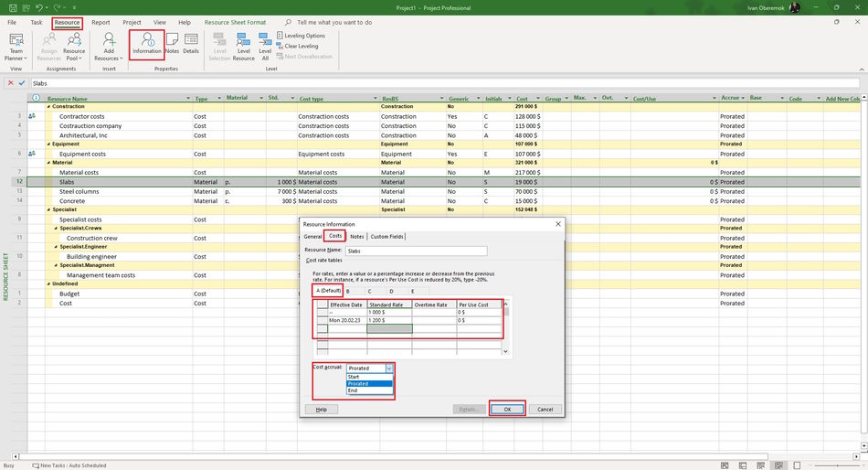868x470 pixels.
Task: Open Notes tab in Resource Information
Action: point(357,237)
